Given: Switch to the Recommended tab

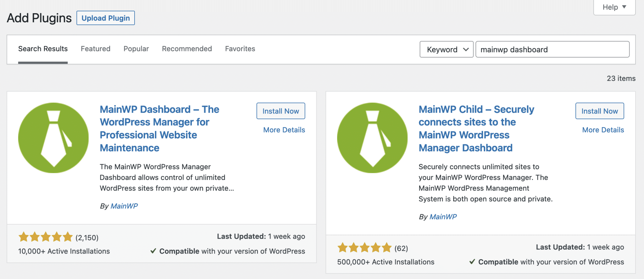Looking at the screenshot, I should (187, 49).
